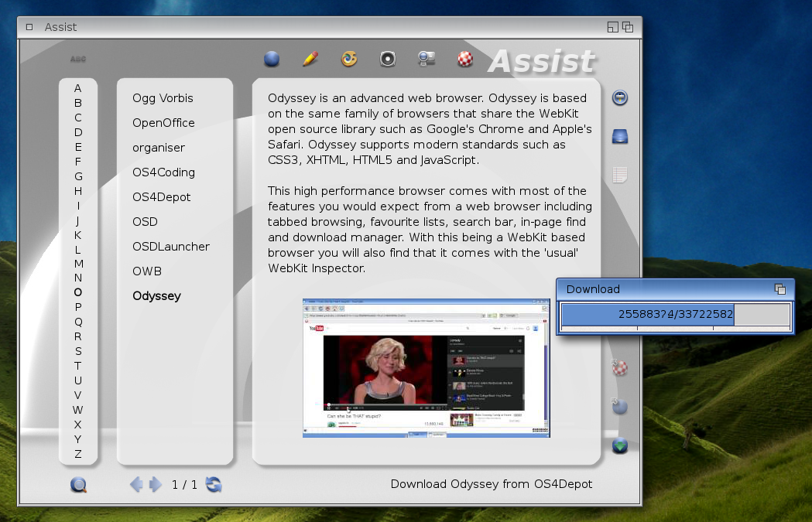Jump to letter R in the index

(x=77, y=337)
